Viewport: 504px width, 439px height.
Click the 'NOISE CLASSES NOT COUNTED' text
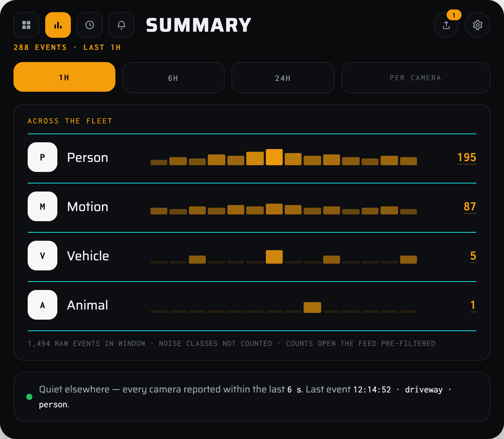click(216, 344)
